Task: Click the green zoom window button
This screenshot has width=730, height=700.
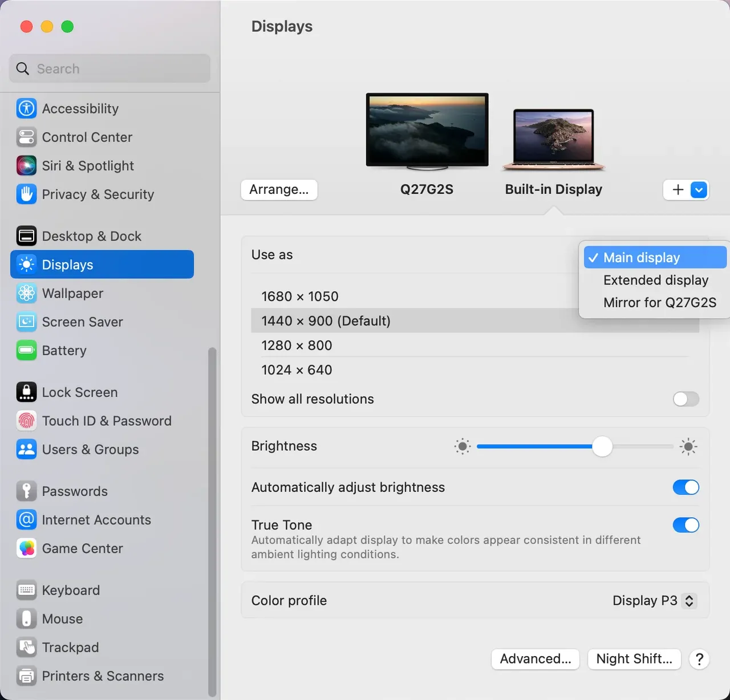Action: (x=67, y=26)
